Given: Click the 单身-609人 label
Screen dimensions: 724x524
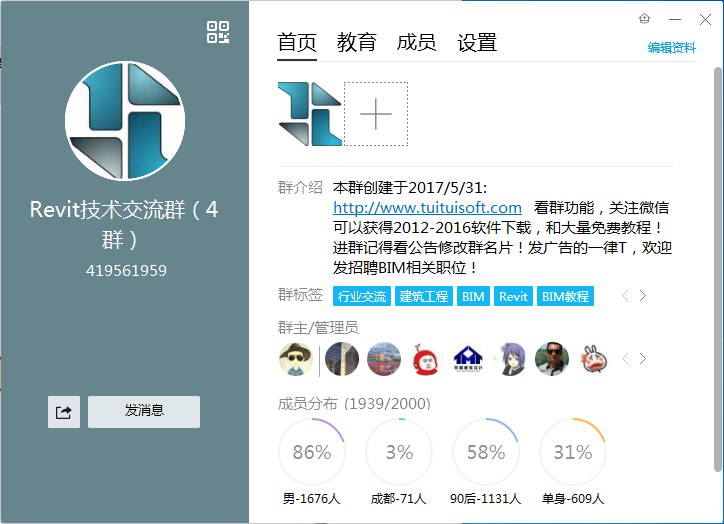Looking at the screenshot, I should 573,499.
